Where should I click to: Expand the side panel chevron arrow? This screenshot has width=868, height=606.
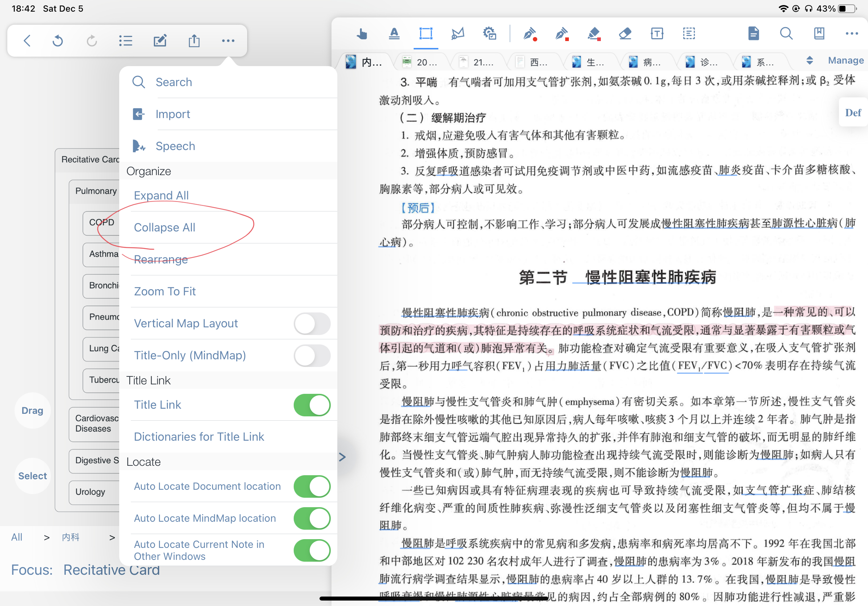tap(342, 457)
